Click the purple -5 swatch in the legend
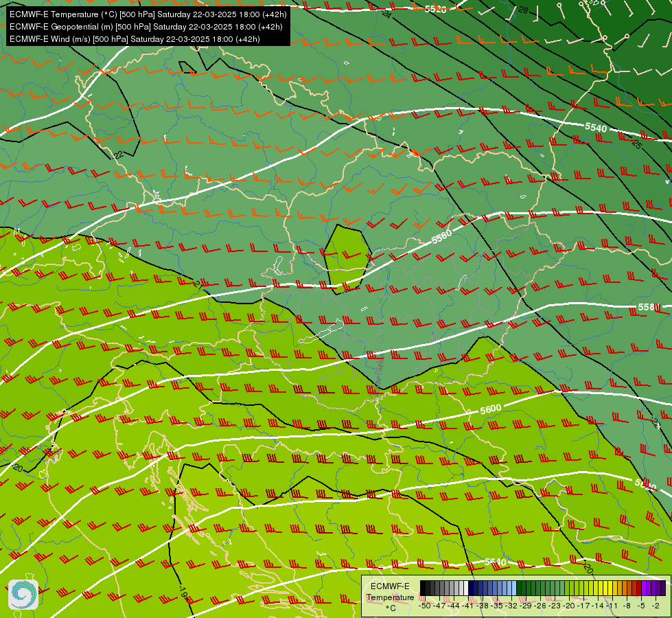This screenshot has height=618, width=672. tap(644, 588)
